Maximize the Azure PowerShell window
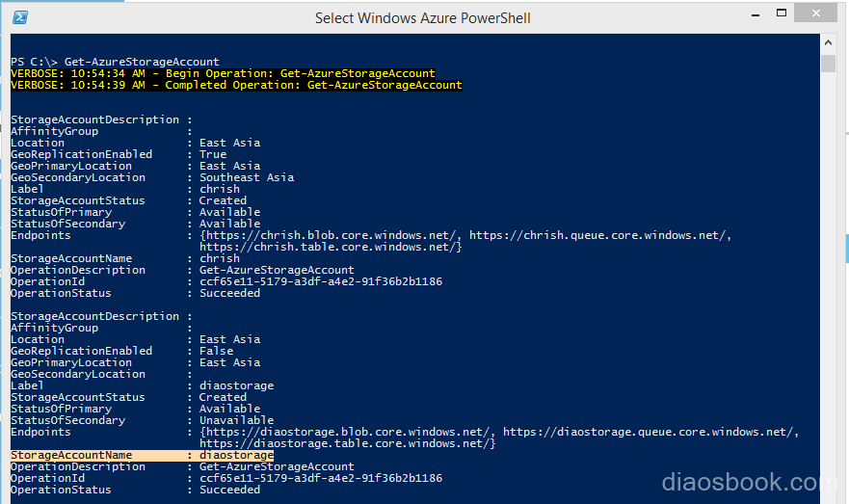 click(782, 13)
